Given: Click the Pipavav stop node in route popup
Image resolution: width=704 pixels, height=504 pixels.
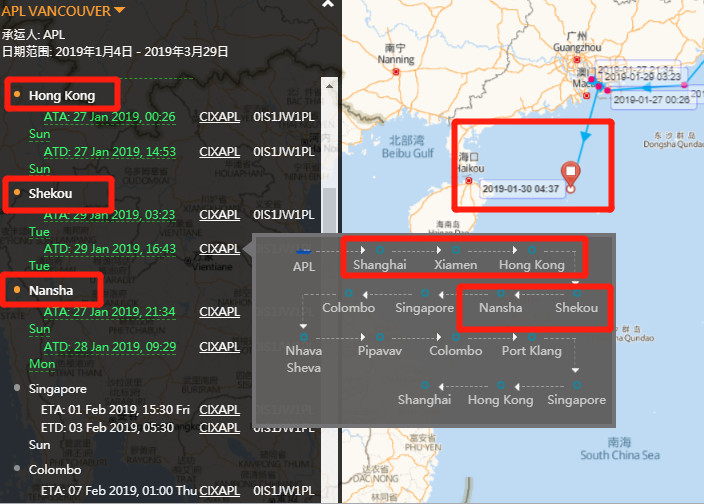Looking at the screenshot, I should pyautogui.click(x=380, y=337).
